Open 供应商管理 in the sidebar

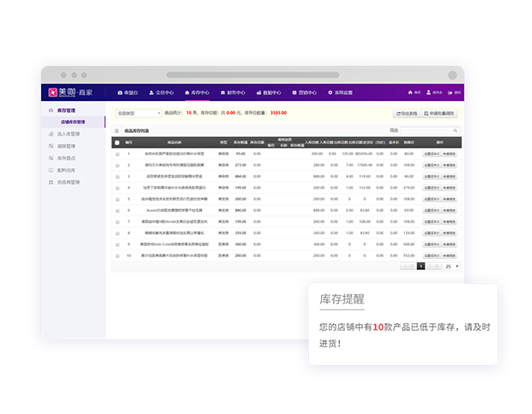click(x=69, y=183)
